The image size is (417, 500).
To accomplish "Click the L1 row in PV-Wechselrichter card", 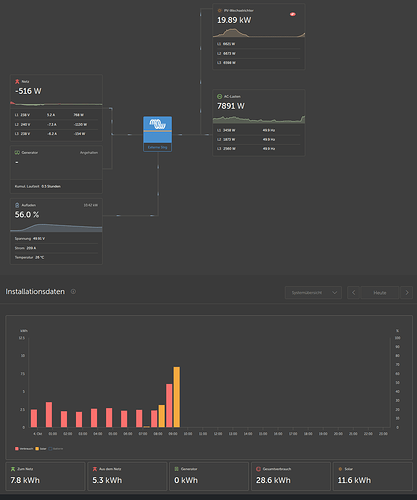I will pos(259,44).
